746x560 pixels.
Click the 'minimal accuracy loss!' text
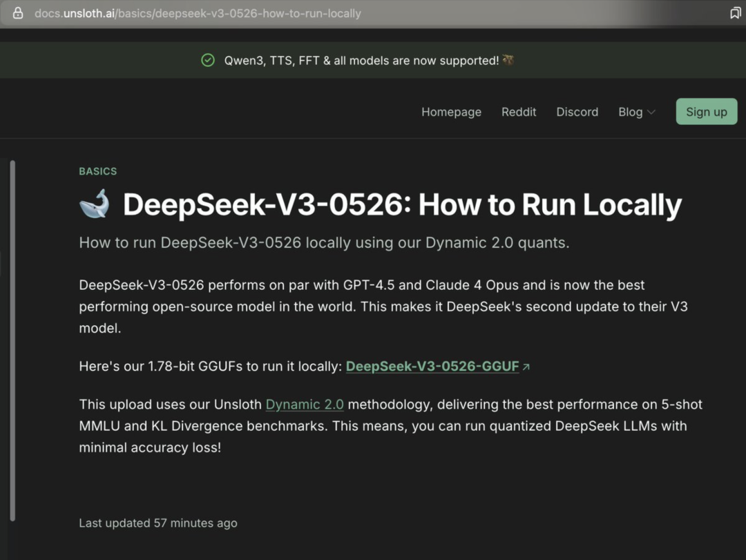(150, 447)
